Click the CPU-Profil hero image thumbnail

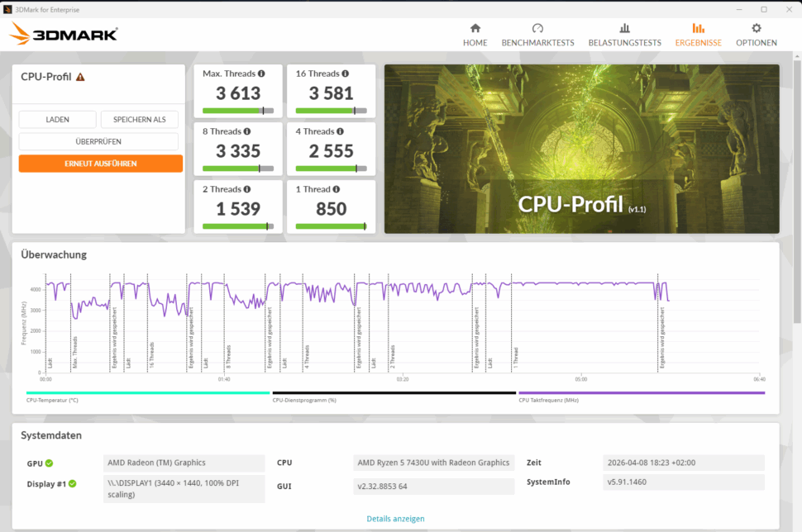(582, 149)
